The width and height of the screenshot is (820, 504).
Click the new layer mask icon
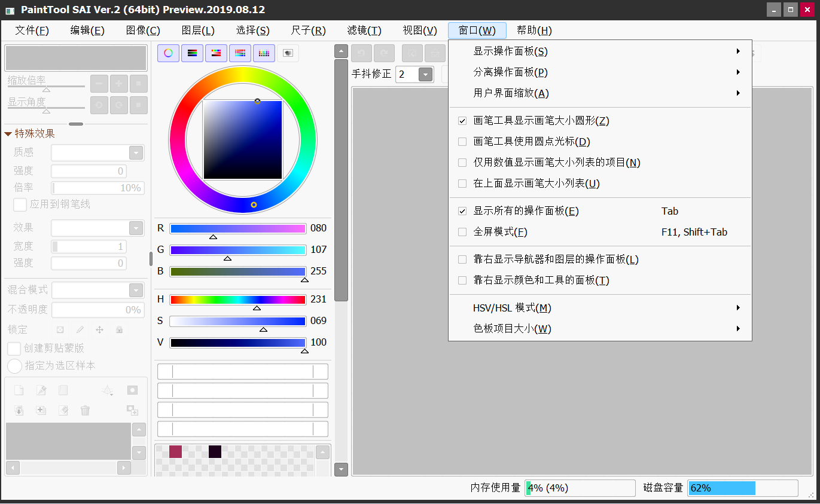[x=132, y=390]
